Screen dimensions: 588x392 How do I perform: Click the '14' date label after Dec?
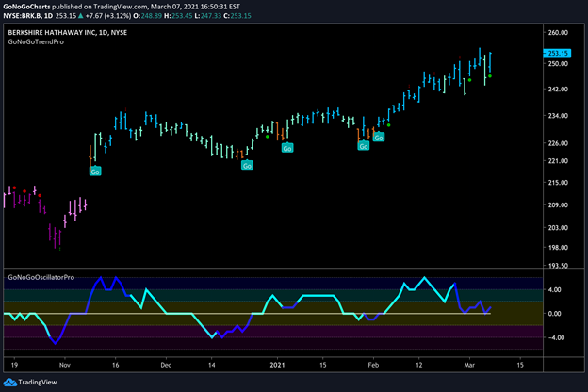(211, 365)
